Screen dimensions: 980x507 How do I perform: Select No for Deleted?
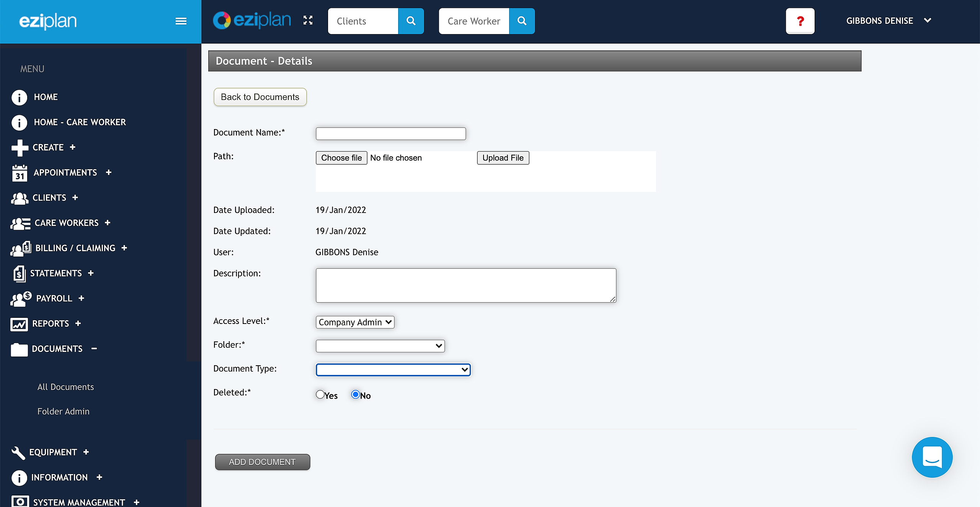tap(355, 394)
